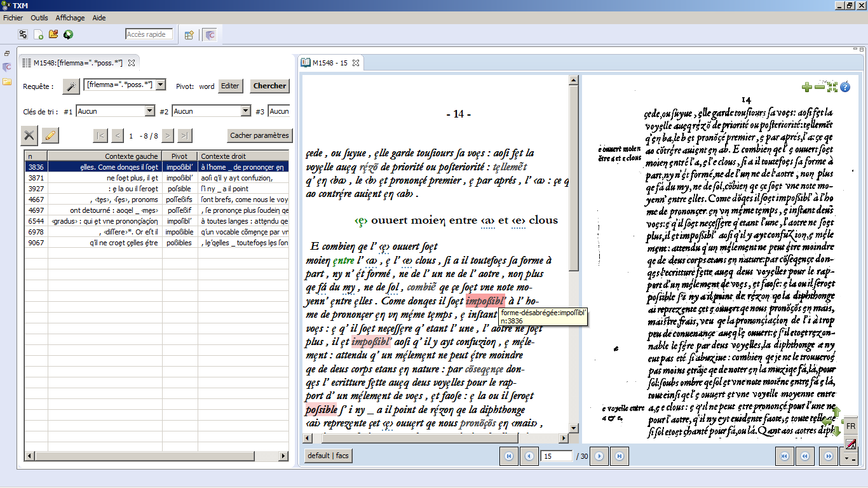
Task: Select concordance row n 6544
Action: click(157, 221)
